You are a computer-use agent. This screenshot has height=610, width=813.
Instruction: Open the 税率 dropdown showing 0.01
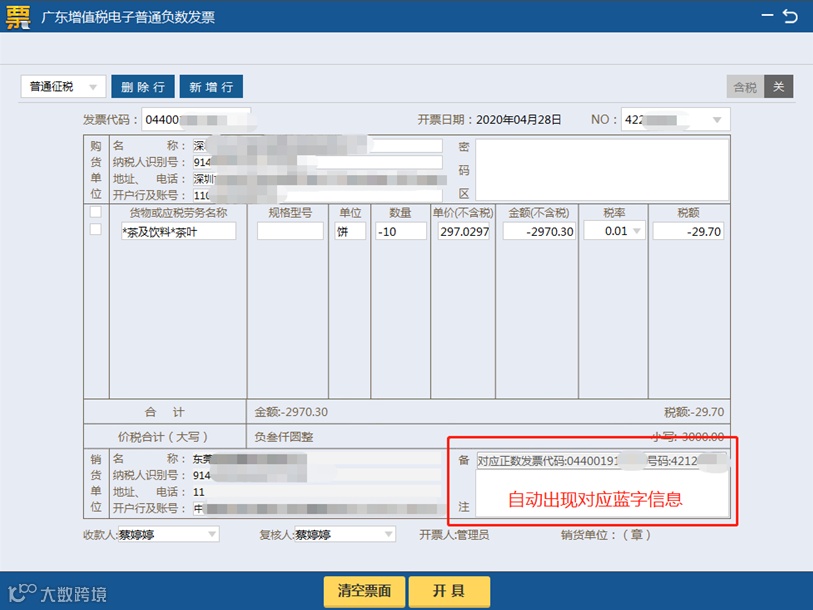614,231
